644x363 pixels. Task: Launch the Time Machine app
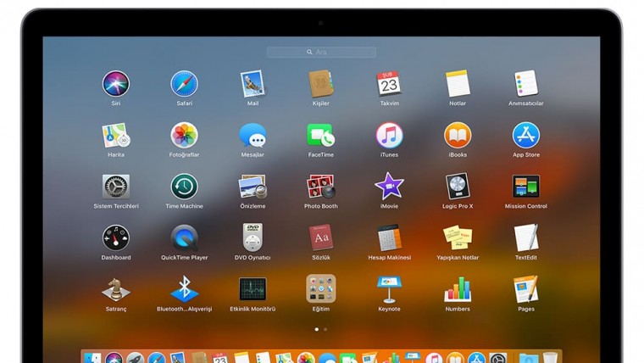click(x=185, y=187)
